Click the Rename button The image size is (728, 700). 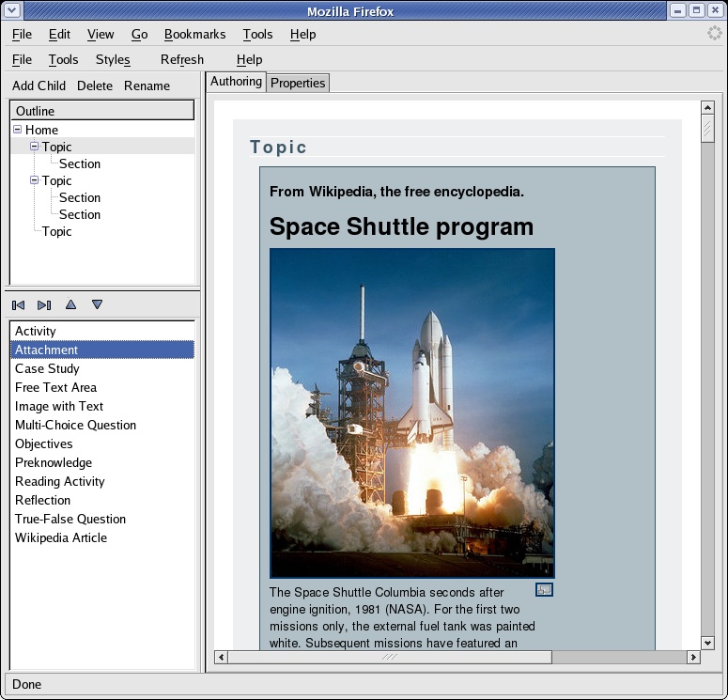(x=147, y=86)
